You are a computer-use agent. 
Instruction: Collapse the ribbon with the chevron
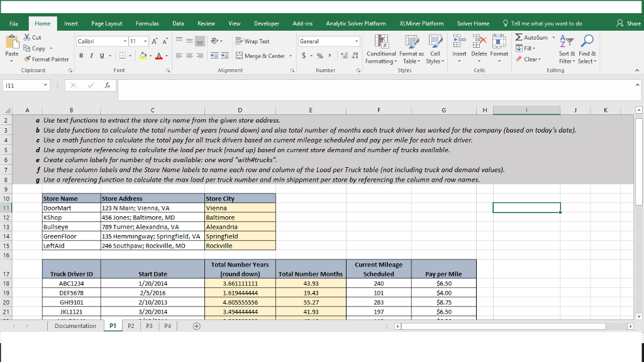tap(637, 70)
